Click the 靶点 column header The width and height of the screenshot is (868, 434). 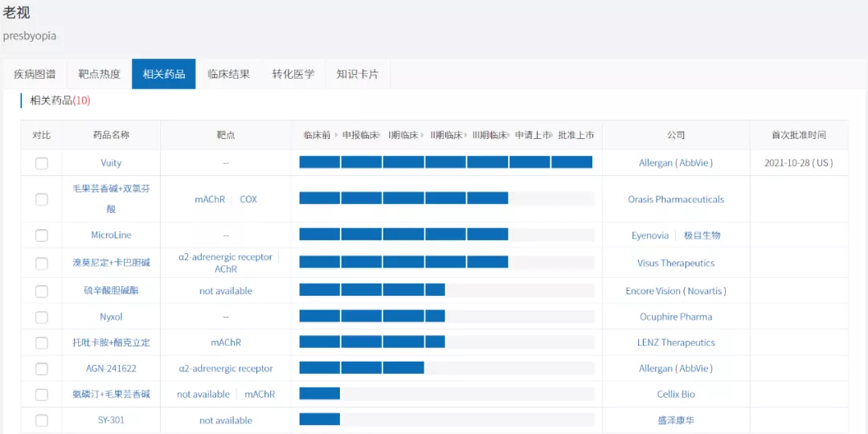point(226,135)
